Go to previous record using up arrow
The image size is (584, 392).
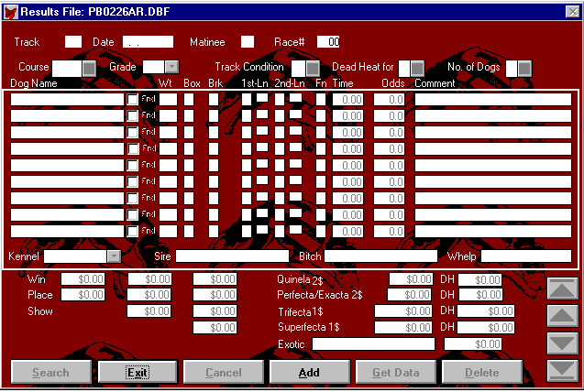click(562, 316)
